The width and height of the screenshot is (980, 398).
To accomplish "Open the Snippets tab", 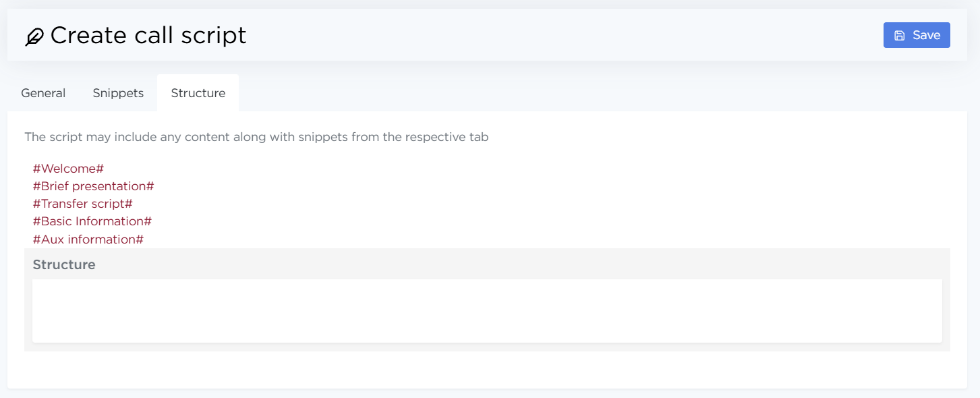I will click(118, 93).
